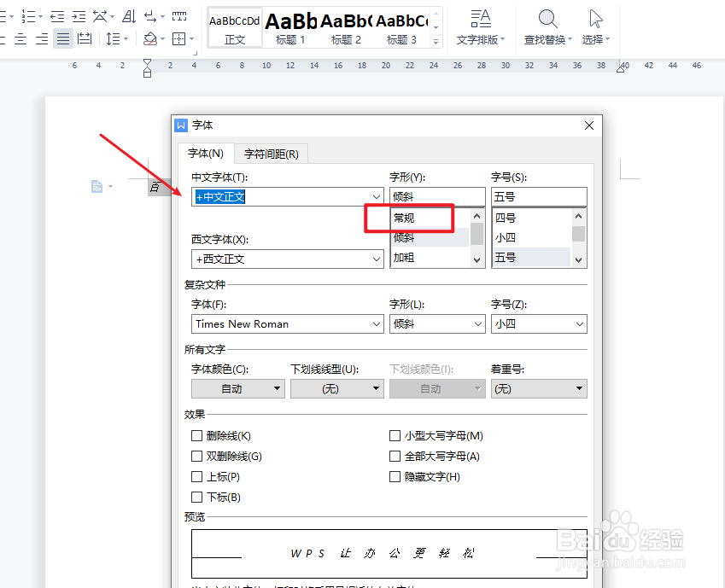Image resolution: width=725 pixels, height=588 pixels.
Task: Click the text layout (文字排版) icon
Action: (481, 21)
